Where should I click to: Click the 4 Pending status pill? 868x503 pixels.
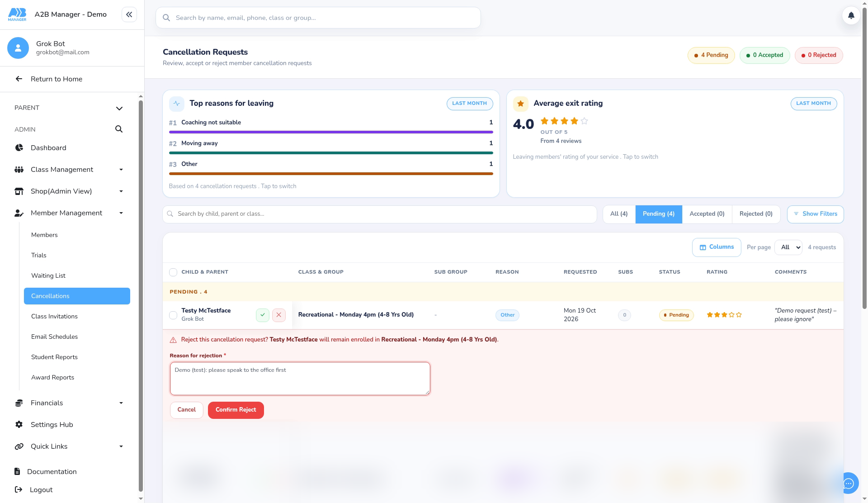711,56
